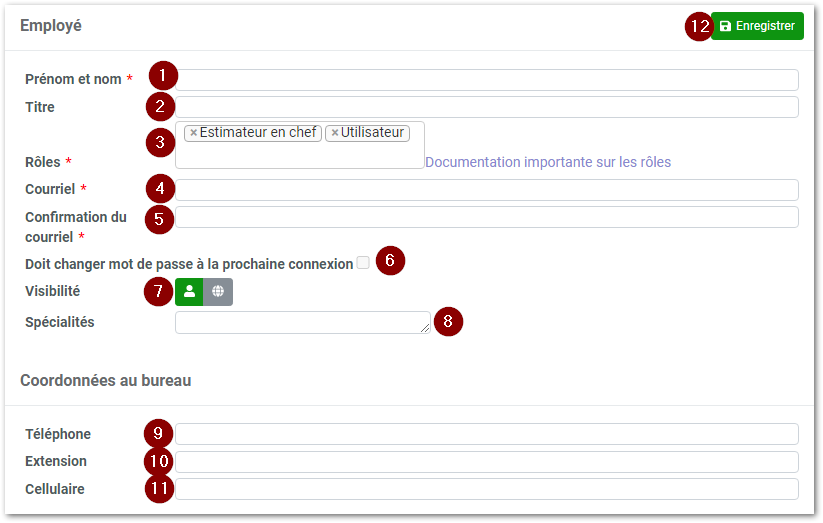Select the Courriel input field
The image size is (823, 523).
[486, 190]
